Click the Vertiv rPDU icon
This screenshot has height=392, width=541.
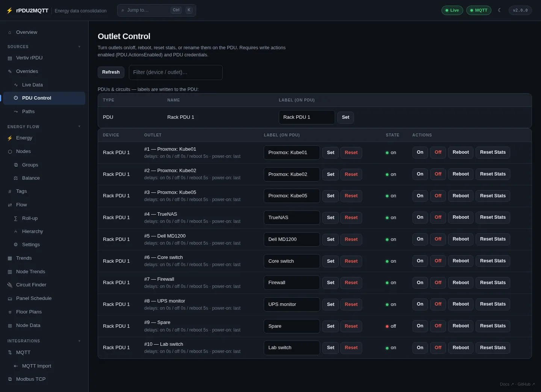coord(10,58)
